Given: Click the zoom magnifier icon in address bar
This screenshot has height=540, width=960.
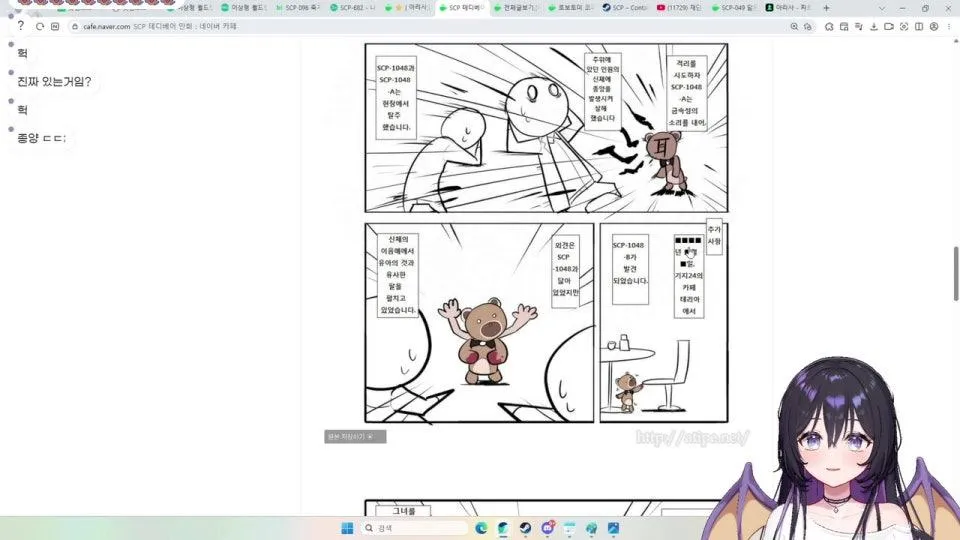Looking at the screenshot, I should pos(794,26).
